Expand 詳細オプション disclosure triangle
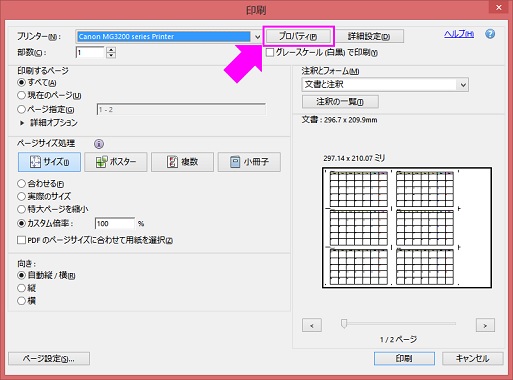 click(22, 123)
